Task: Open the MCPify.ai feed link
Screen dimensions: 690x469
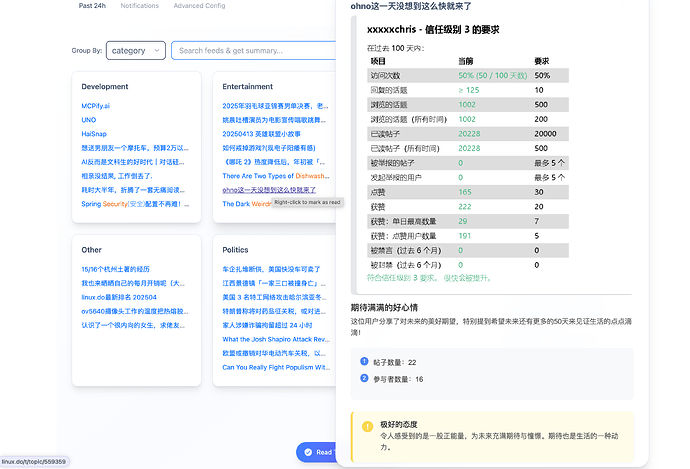Action: pyautogui.click(x=95, y=106)
